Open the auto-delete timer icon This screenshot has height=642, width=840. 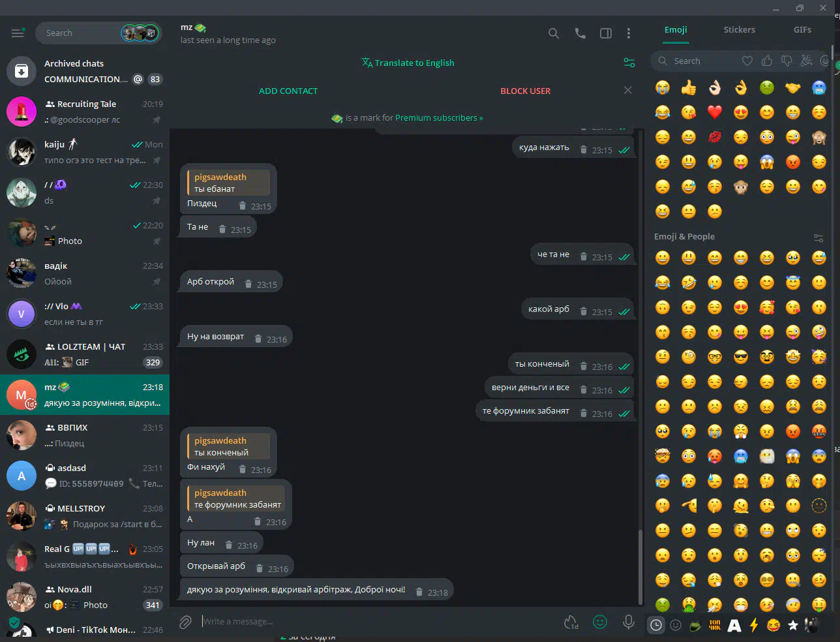point(571,622)
